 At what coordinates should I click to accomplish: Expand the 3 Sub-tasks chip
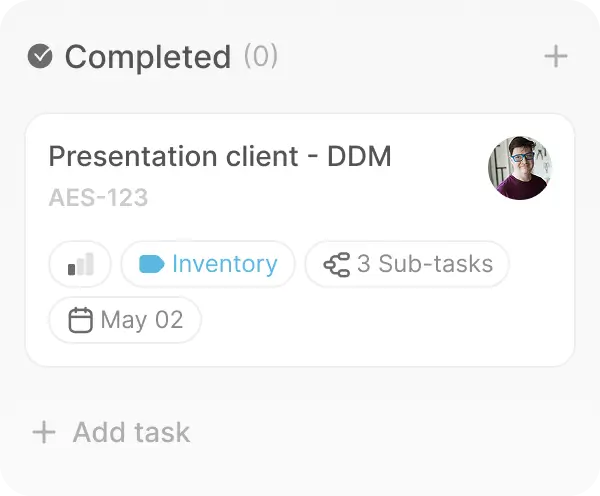(407, 264)
